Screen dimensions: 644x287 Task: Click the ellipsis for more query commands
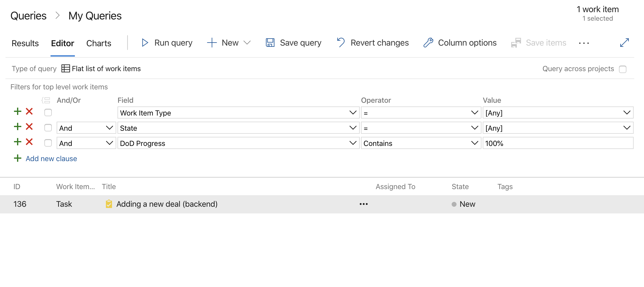pyautogui.click(x=584, y=43)
